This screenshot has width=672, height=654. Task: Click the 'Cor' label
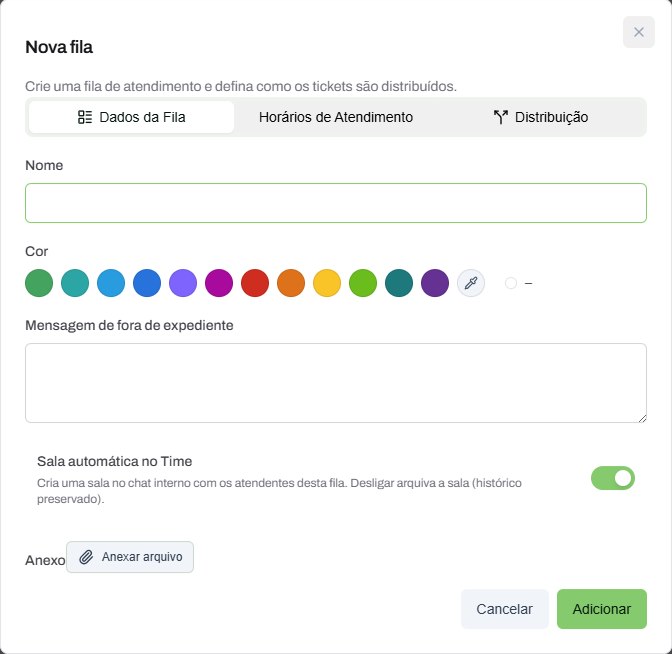click(x=36, y=251)
